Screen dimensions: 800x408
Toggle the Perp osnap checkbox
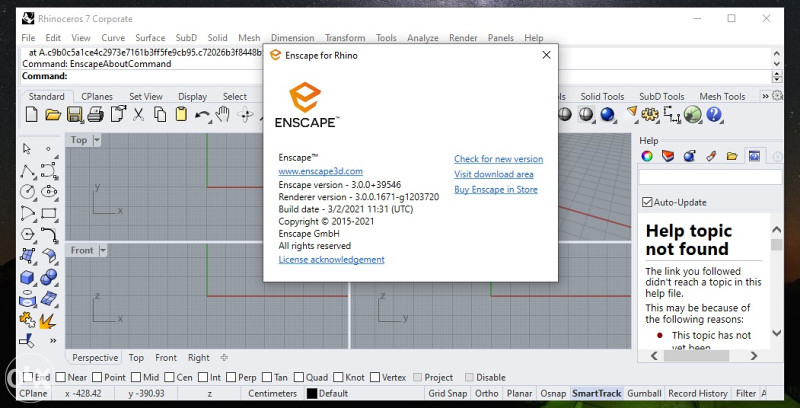[231, 377]
